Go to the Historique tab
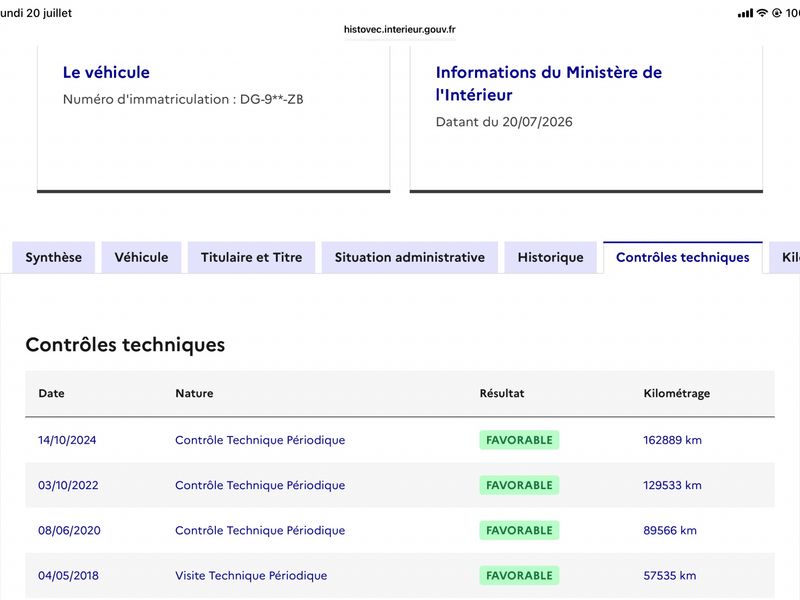800x600 pixels. (551, 257)
